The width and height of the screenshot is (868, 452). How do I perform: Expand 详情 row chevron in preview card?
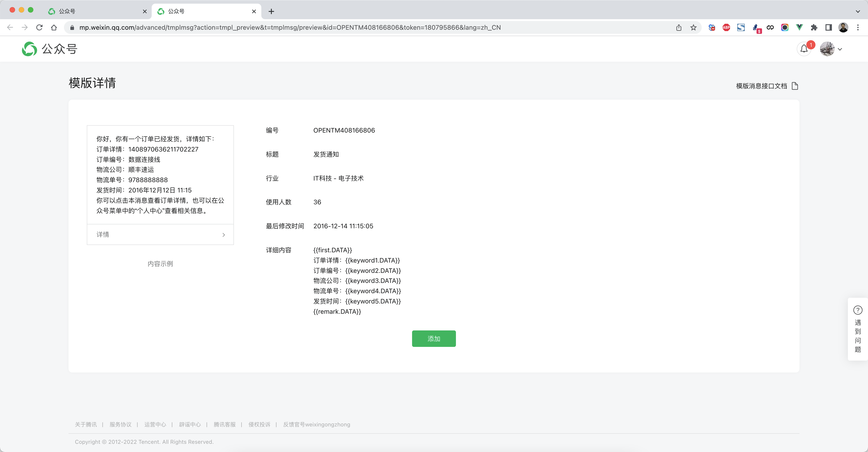(x=223, y=235)
